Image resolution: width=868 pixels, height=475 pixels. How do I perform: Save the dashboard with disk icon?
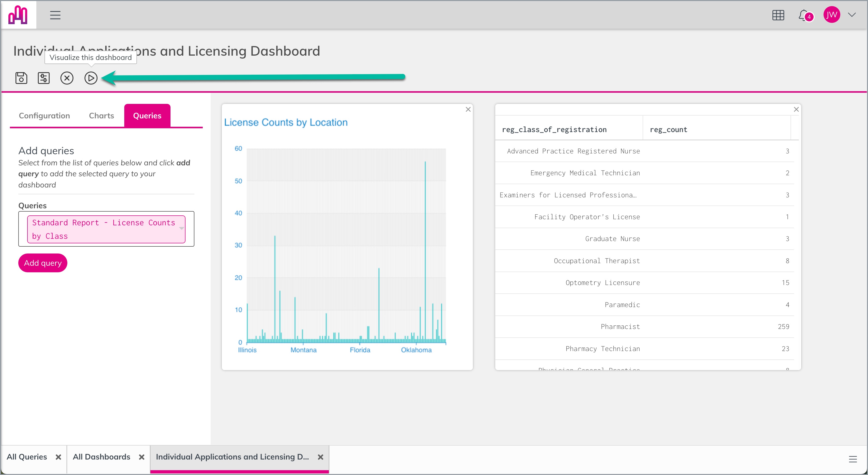click(21, 78)
